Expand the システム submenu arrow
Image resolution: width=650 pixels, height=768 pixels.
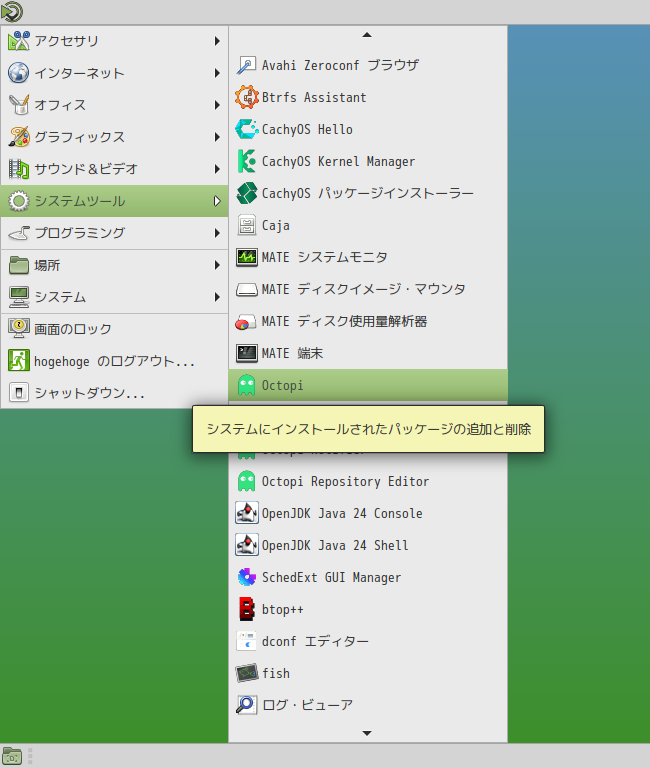(x=217, y=297)
